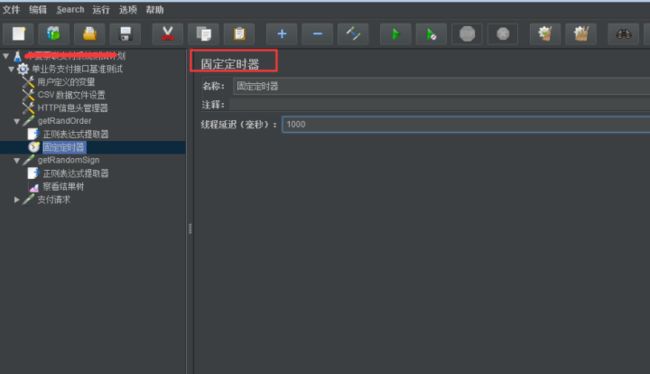Select the getRandomSign sampler
Screen dimensions: 650x374
tap(68, 160)
